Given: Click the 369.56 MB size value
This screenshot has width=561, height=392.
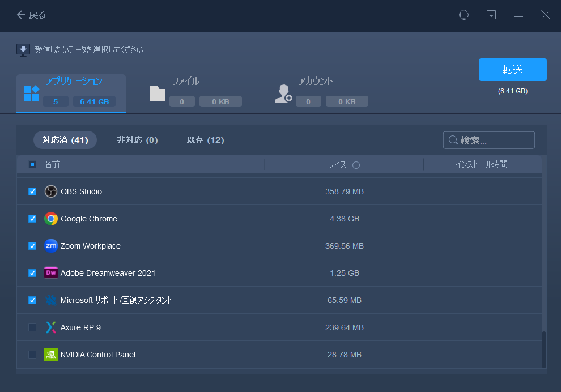Looking at the screenshot, I should point(345,246).
